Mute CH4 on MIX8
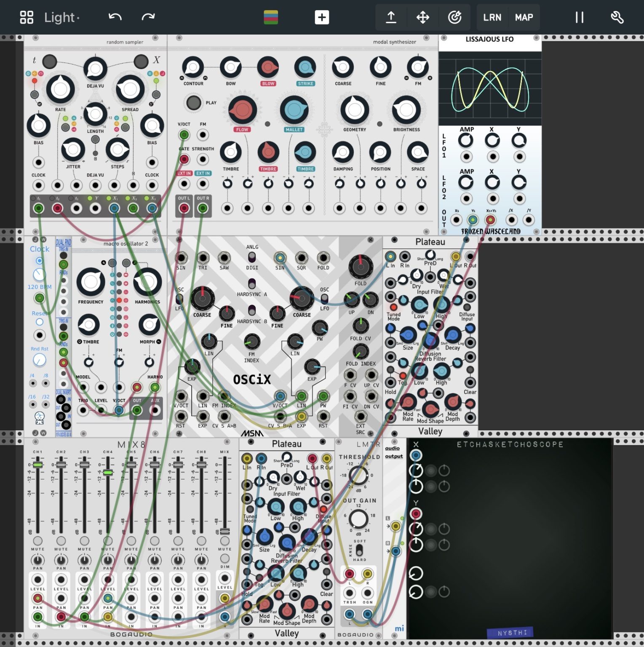 [108, 540]
